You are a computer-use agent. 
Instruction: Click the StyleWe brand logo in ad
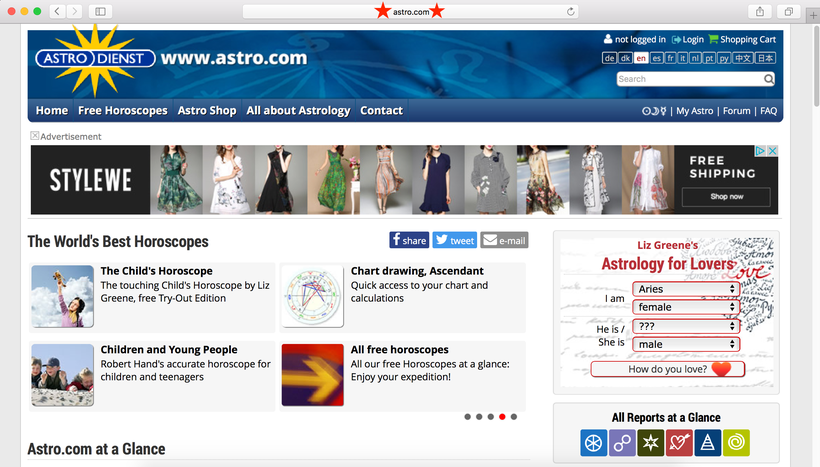coord(90,180)
